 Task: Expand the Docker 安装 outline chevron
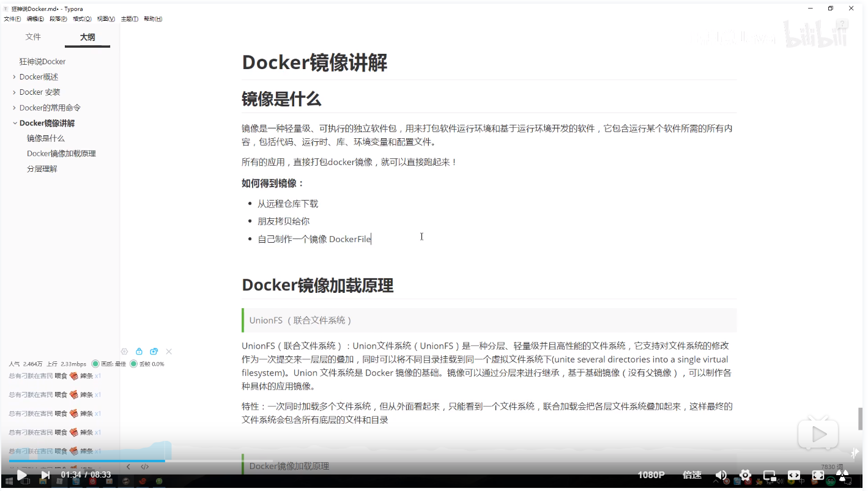tap(14, 92)
